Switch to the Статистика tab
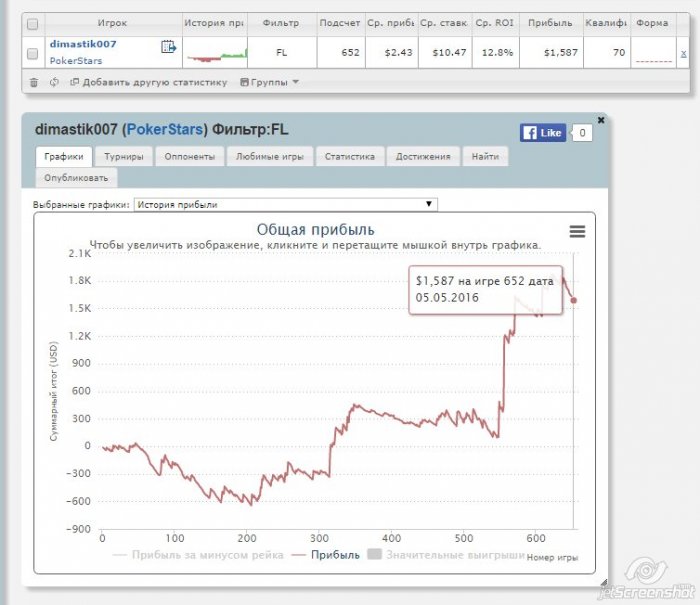 pyautogui.click(x=350, y=157)
